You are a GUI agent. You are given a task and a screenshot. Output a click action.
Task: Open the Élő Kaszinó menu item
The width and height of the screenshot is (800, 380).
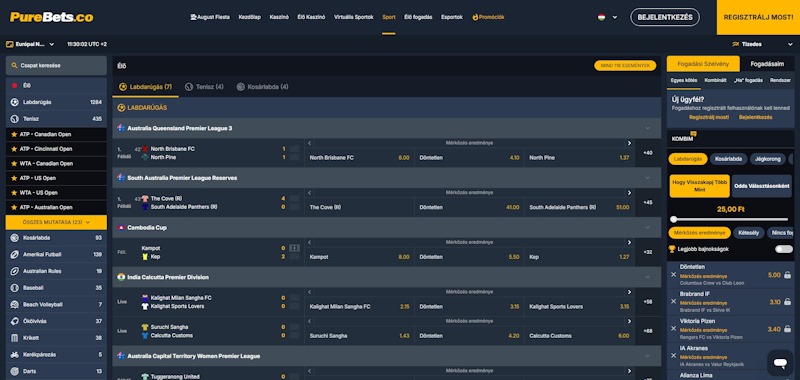click(311, 17)
